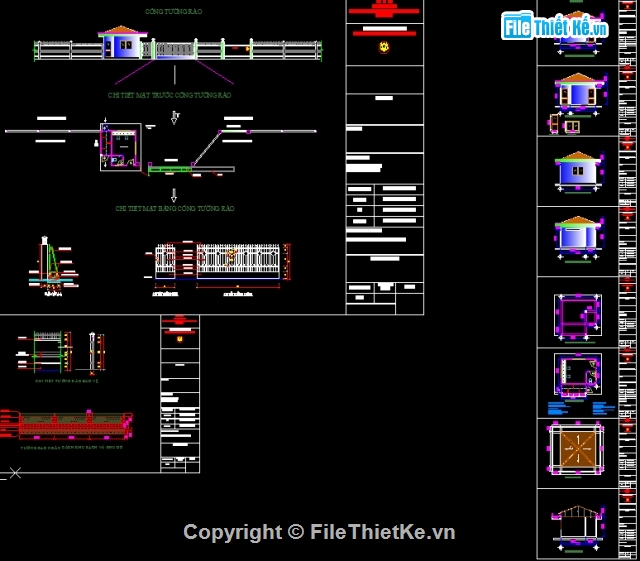Image resolution: width=640 pixels, height=561 pixels.
Task: Click the fence column footing section detail
Action: click(x=53, y=264)
